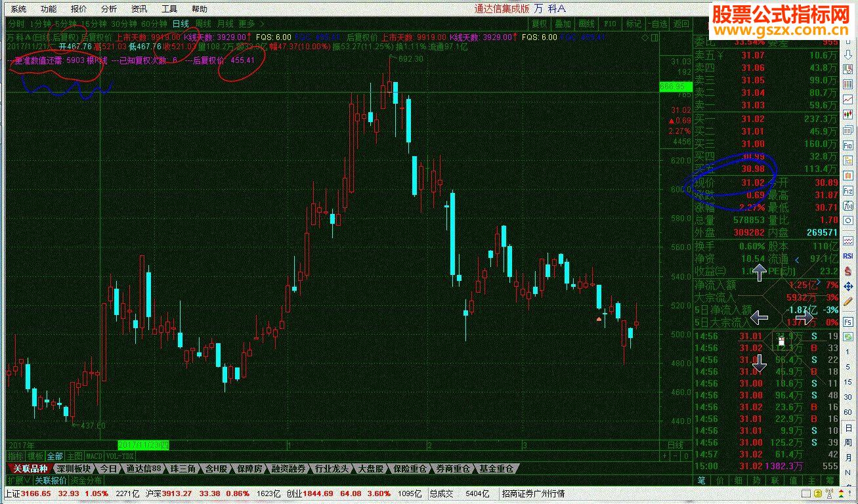Screen dimensions: 858x504
Task: Select the MACD indicator tab
Action: click(x=94, y=456)
